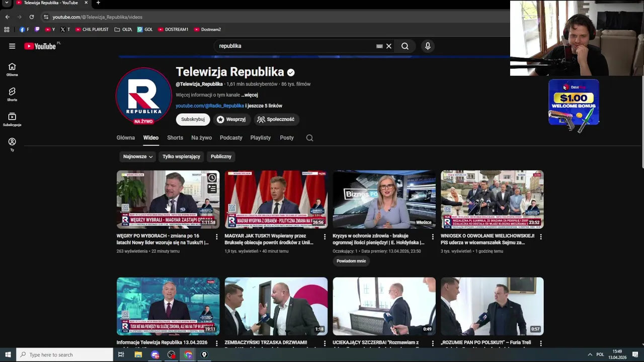Play the WNIOSEK O ODWOŁANIE WIELICHOWSKIEJ thumbnail
The image size is (644, 362).
point(492,200)
